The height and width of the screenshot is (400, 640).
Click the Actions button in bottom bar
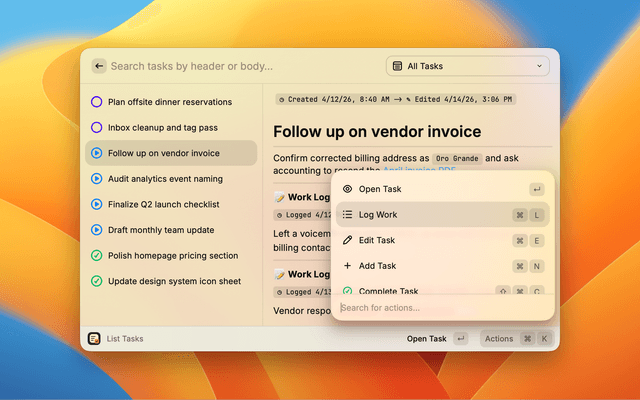[x=516, y=339]
